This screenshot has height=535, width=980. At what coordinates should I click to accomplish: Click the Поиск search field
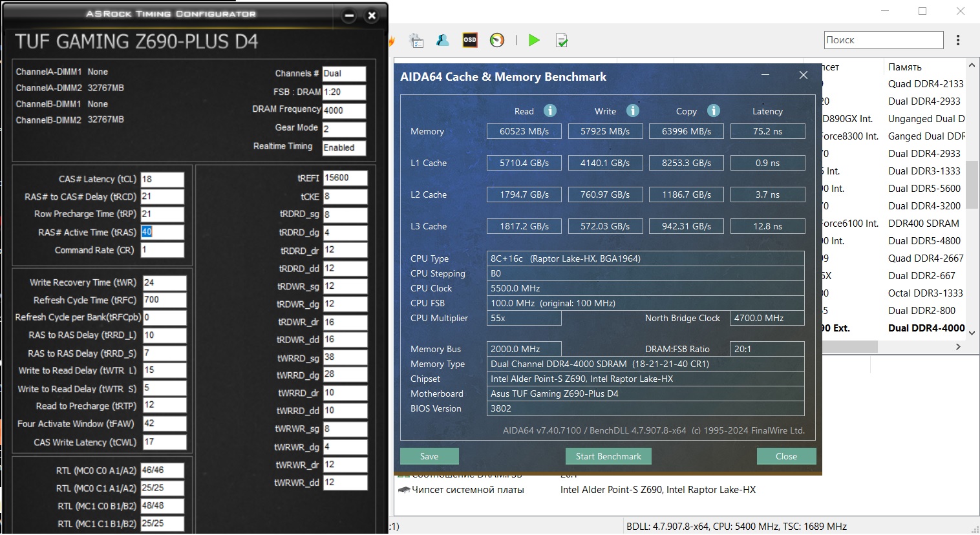pos(884,40)
